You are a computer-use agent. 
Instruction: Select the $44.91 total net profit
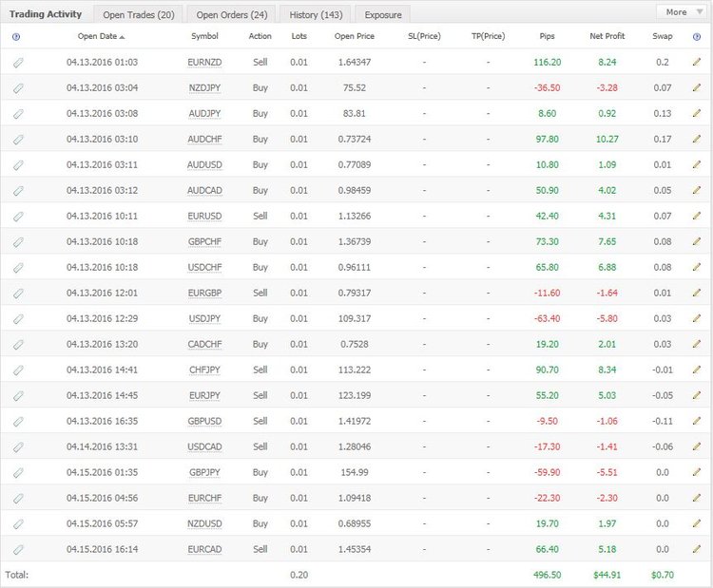607,575
